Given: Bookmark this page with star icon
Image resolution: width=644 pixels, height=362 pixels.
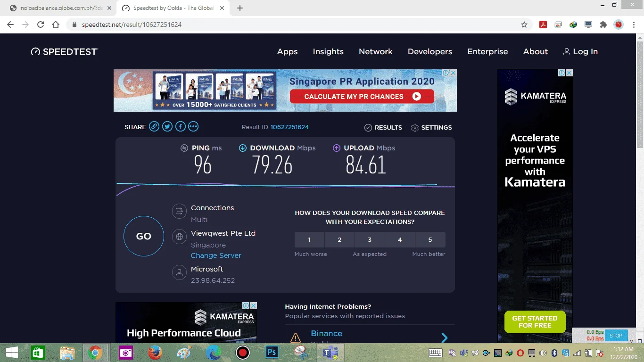Looking at the screenshot, I should pos(524,25).
